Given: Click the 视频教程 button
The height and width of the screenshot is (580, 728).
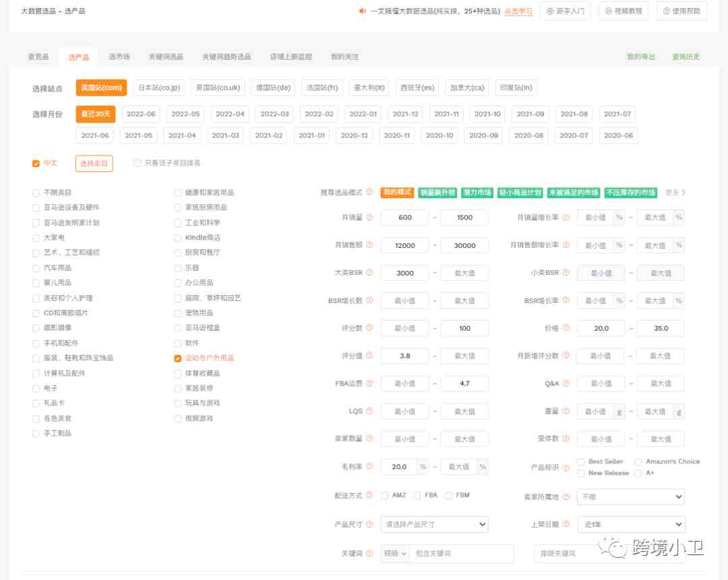Looking at the screenshot, I should point(623,11).
